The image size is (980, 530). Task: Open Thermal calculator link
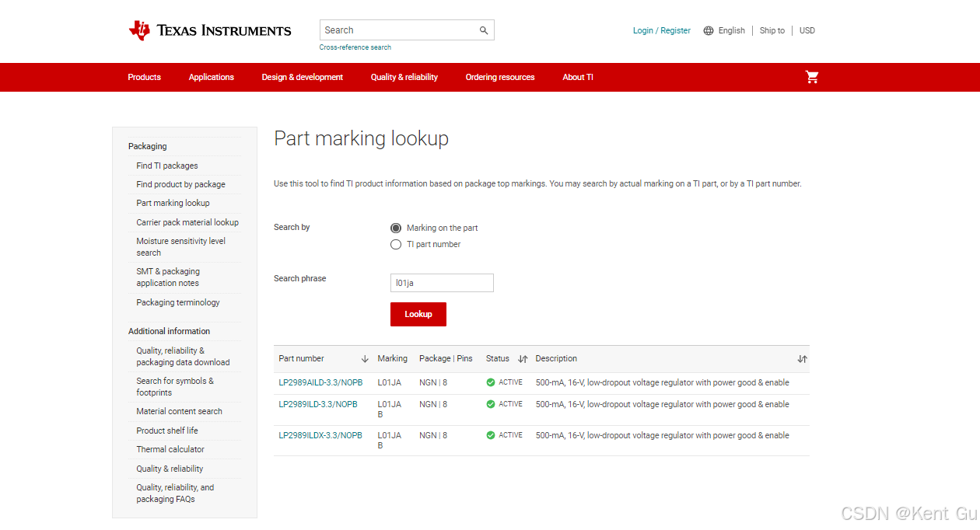[170, 449]
